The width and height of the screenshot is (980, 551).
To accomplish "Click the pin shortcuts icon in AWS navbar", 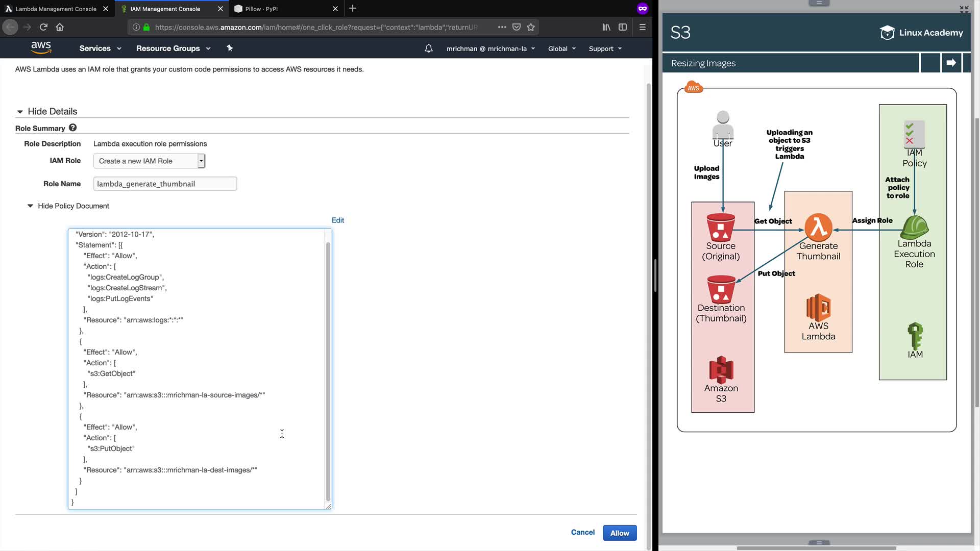I will (x=230, y=48).
